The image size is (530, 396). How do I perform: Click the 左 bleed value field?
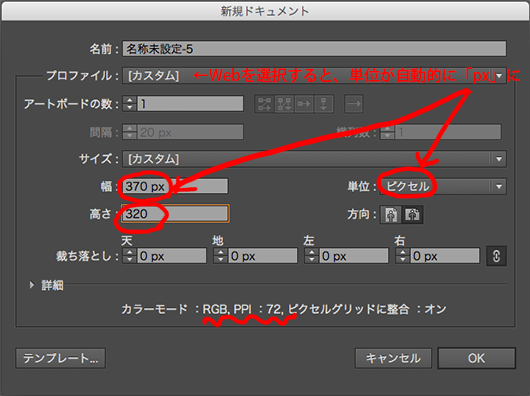[x=354, y=256]
